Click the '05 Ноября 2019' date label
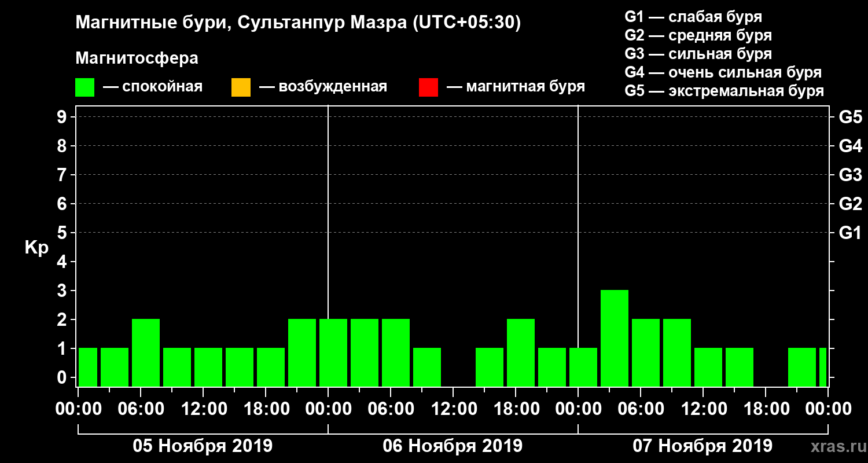 tap(203, 446)
